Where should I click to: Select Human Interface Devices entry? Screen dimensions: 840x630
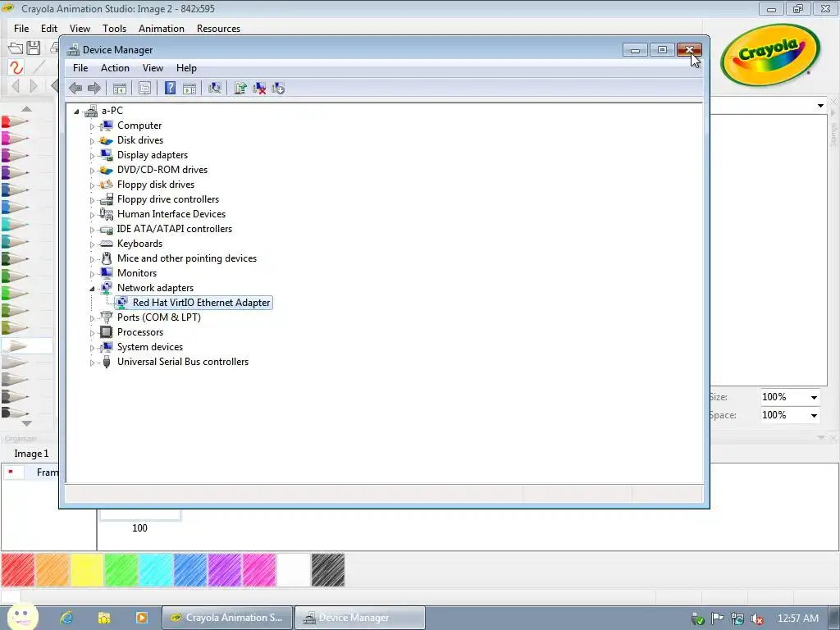tap(171, 214)
